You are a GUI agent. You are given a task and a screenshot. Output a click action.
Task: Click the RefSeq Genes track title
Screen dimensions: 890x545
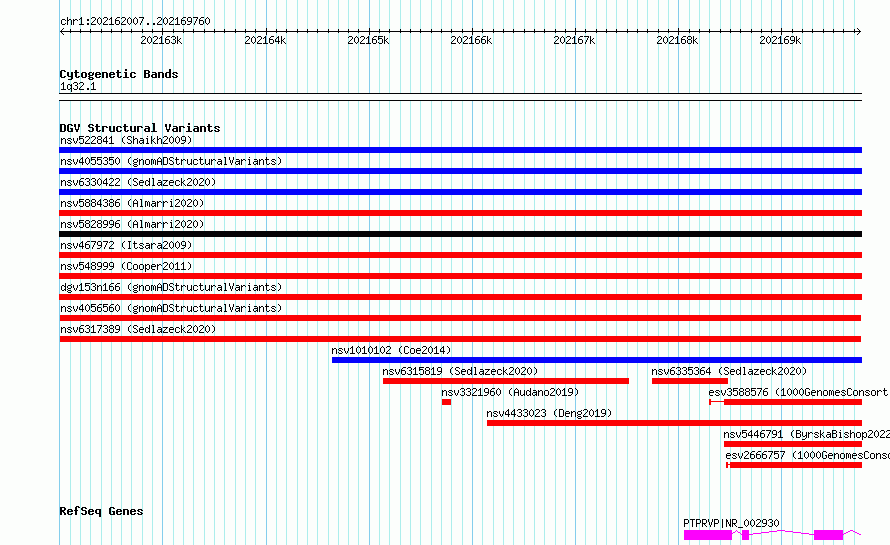point(101,511)
